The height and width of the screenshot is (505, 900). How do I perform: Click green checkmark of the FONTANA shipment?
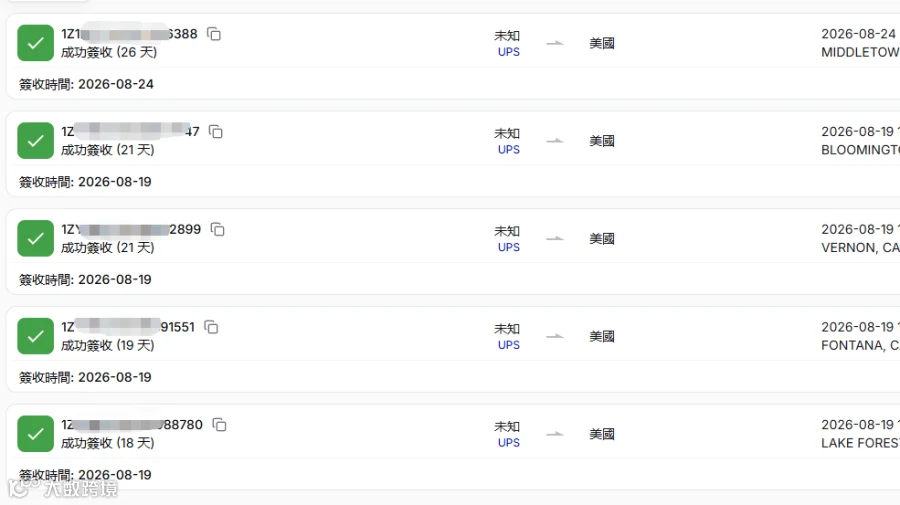click(x=36, y=336)
